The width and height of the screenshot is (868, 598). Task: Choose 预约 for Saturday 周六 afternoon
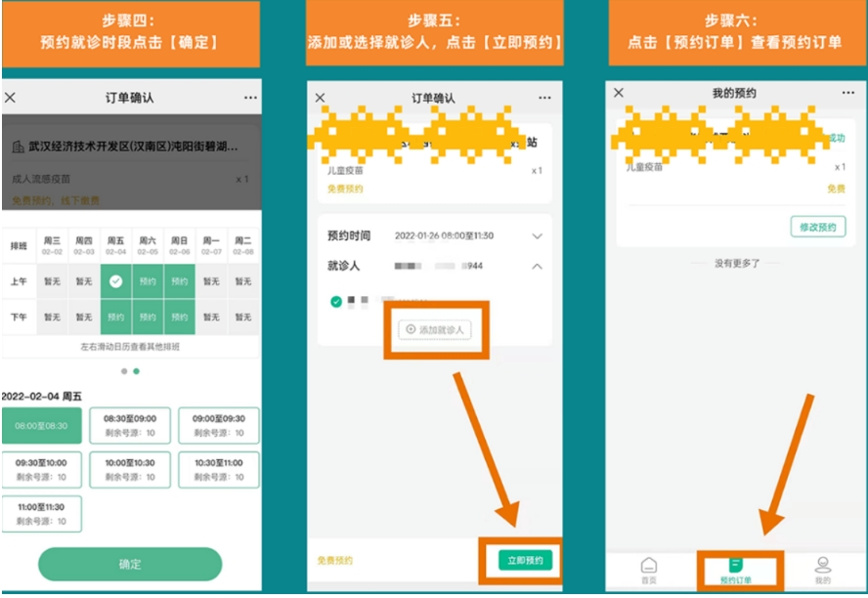(148, 317)
